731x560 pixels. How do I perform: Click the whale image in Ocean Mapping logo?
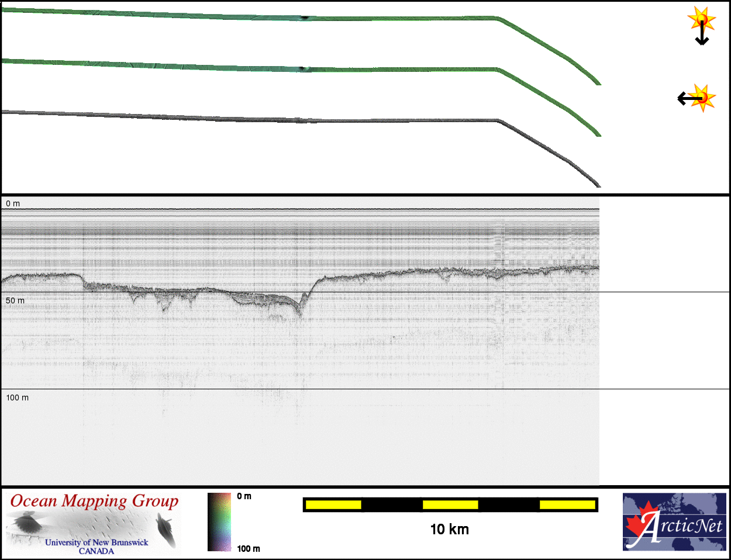coord(26,522)
